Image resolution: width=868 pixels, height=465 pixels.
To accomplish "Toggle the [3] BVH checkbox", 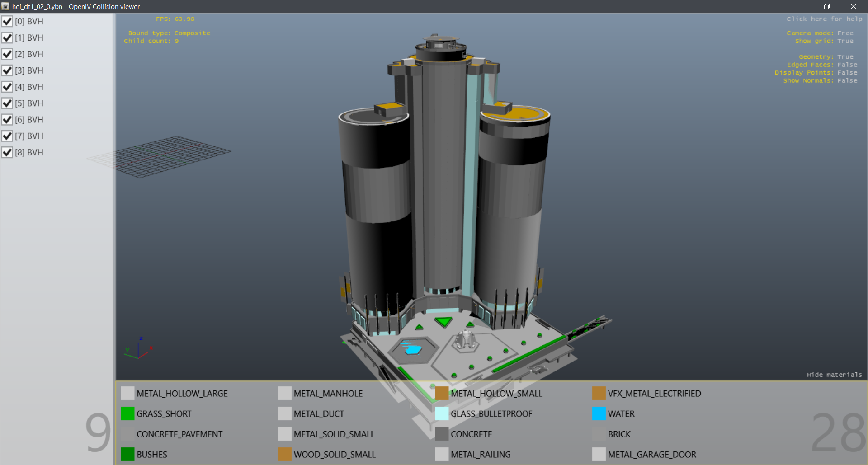I will pyautogui.click(x=7, y=70).
